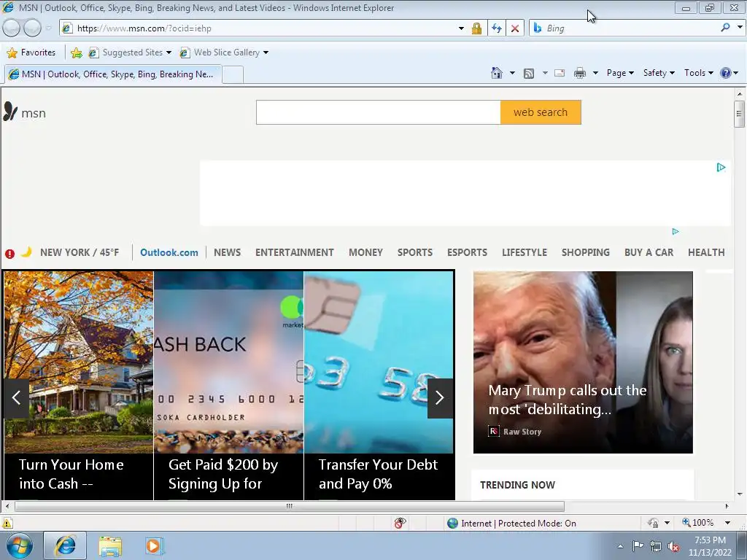Show hidden tray icons arrow
The width and height of the screenshot is (747, 560).
click(620, 547)
